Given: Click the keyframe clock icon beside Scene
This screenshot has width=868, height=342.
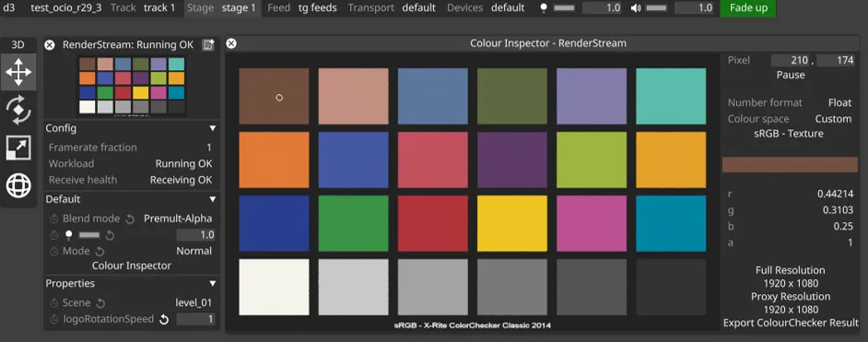Looking at the screenshot, I should click(54, 302).
